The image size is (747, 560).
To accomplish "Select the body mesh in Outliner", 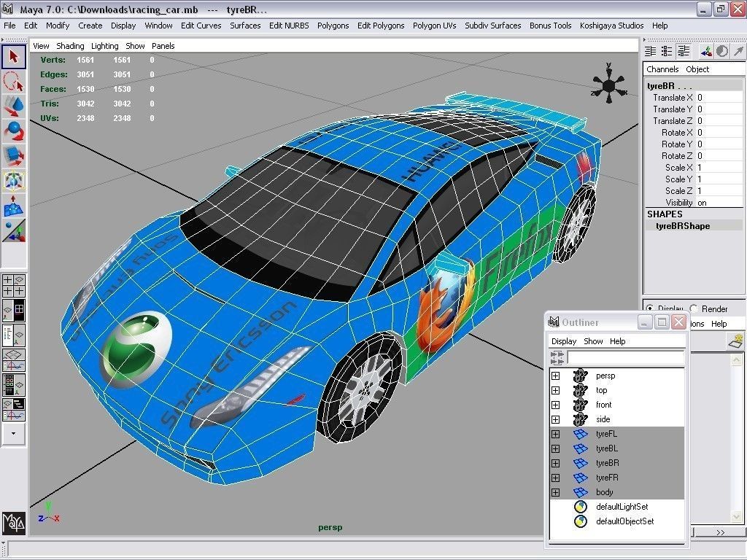I will coord(604,492).
